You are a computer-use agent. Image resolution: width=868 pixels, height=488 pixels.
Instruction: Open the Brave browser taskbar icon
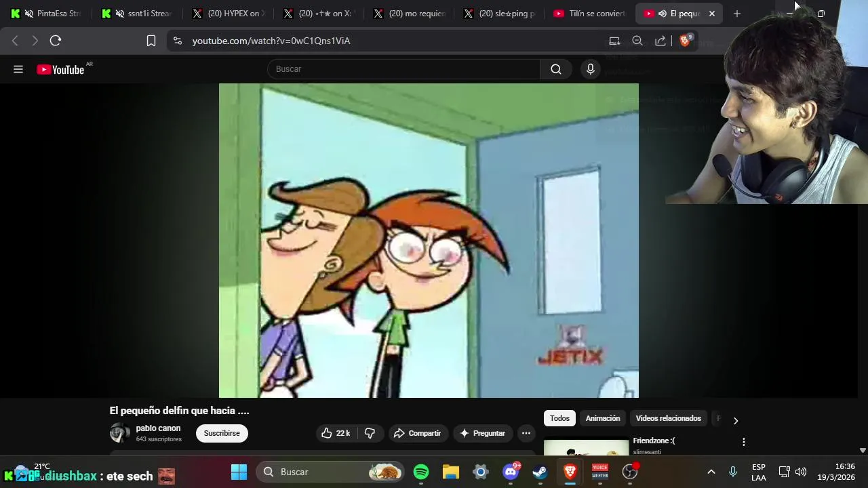tap(570, 472)
